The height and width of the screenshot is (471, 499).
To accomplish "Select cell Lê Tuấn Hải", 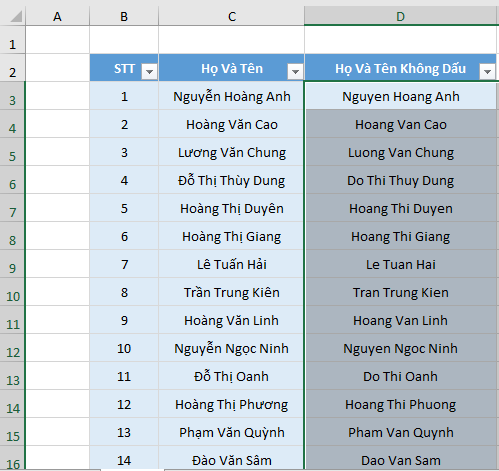I will click(x=232, y=264).
